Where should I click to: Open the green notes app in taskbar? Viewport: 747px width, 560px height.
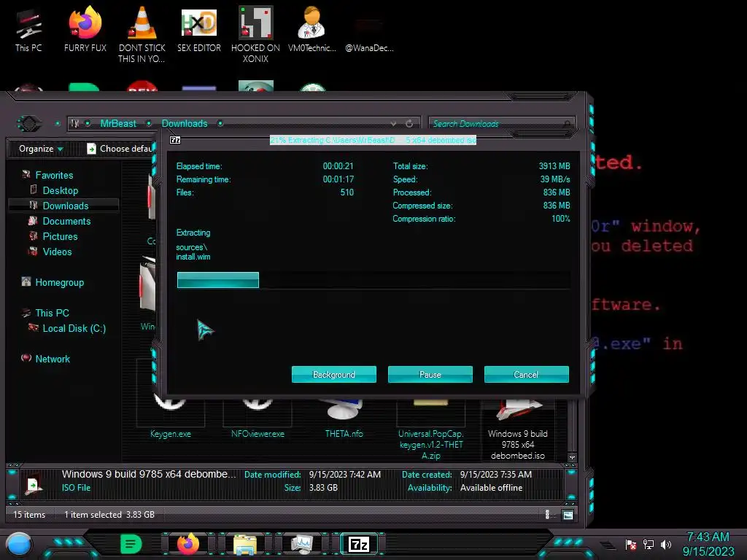coord(131,544)
